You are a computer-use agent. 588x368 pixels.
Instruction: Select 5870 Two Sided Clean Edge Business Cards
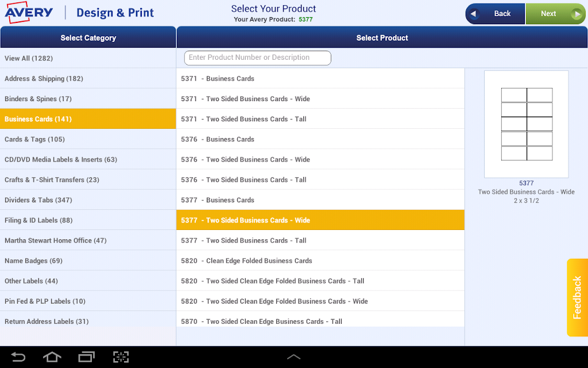tap(320, 320)
